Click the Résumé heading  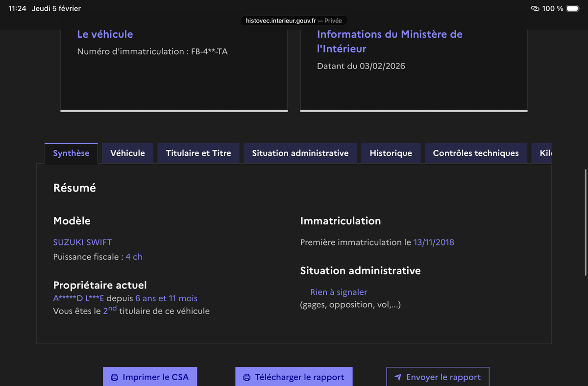point(74,188)
